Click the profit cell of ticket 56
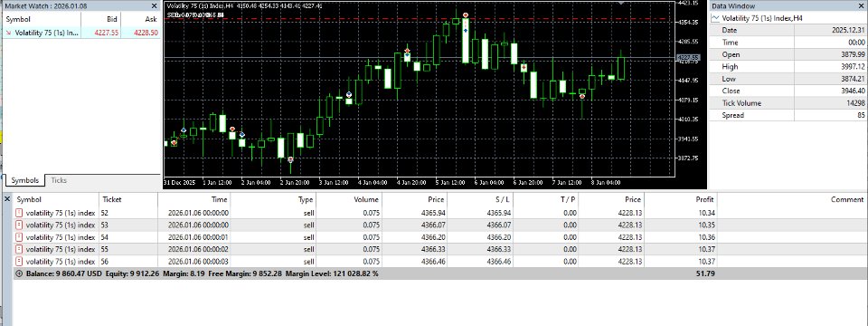Viewport: 868px width, 326px height. click(x=682, y=262)
